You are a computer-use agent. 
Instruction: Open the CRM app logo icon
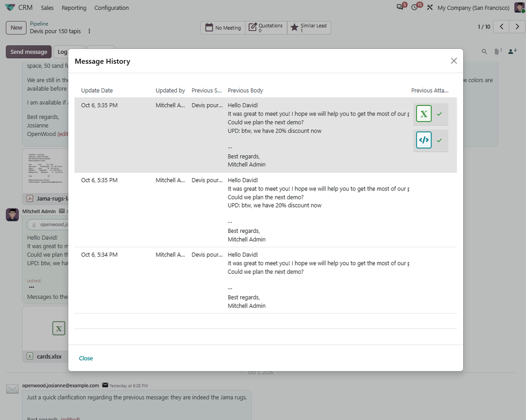[10, 7]
